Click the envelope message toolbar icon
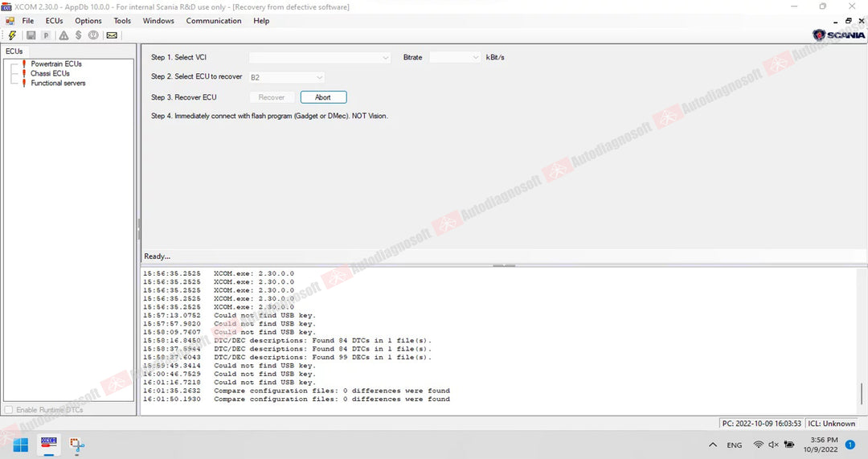The width and height of the screenshot is (868, 459). coord(112,35)
